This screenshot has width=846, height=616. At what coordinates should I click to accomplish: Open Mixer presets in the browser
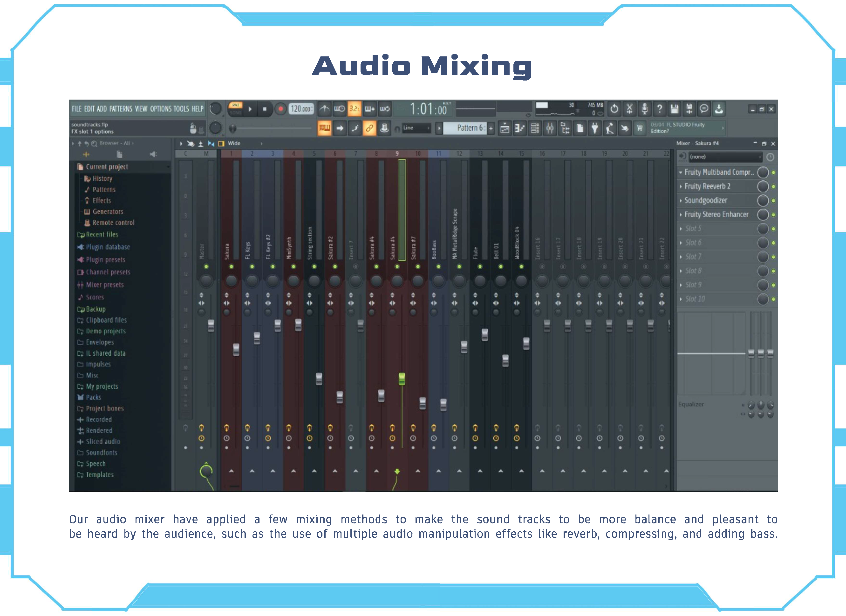point(104,285)
